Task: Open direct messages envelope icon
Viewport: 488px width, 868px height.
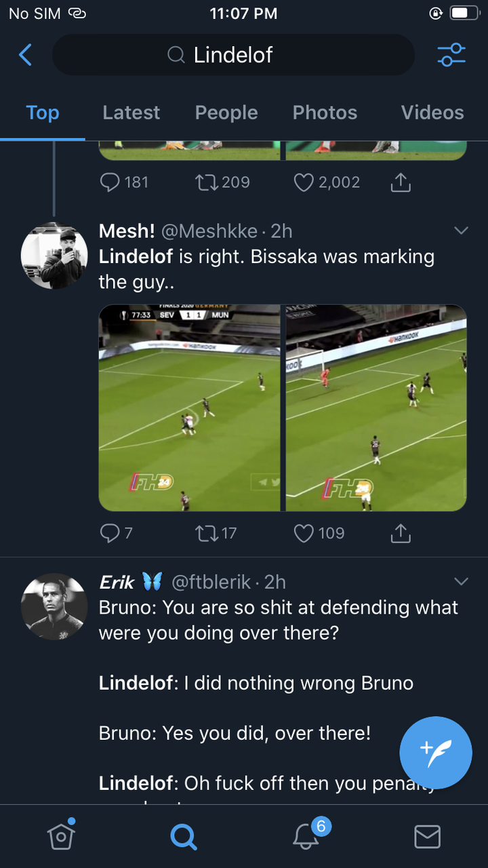Action: coord(427,836)
